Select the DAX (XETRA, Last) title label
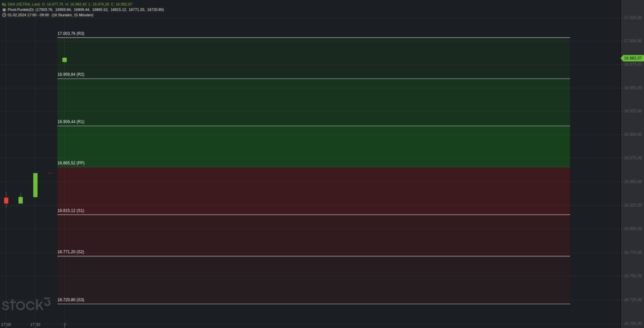The width and height of the screenshot is (644, 328). click(x=24, y=4)
